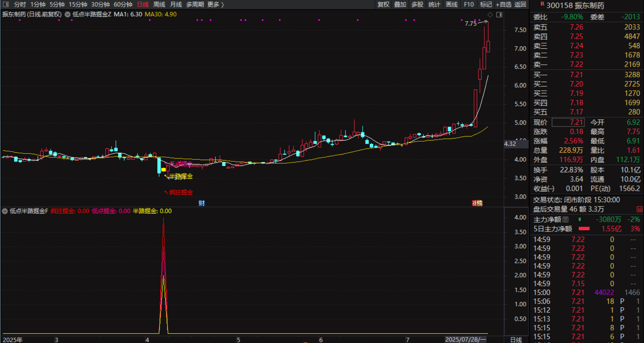Switch to 周线 weekly chart
Screen dimensions: 644x343
coord(159,4)
